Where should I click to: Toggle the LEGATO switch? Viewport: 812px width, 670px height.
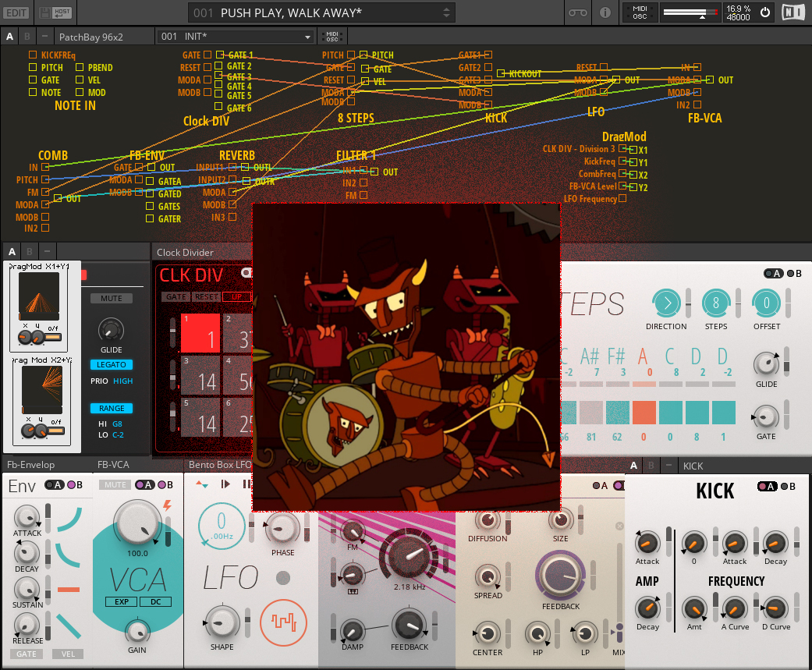112,364
